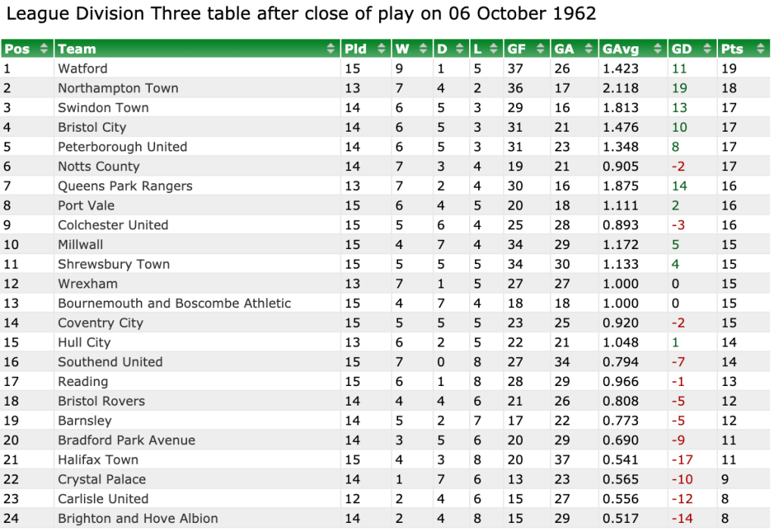Click Northampton Town in the table

[x=118, y=88]
